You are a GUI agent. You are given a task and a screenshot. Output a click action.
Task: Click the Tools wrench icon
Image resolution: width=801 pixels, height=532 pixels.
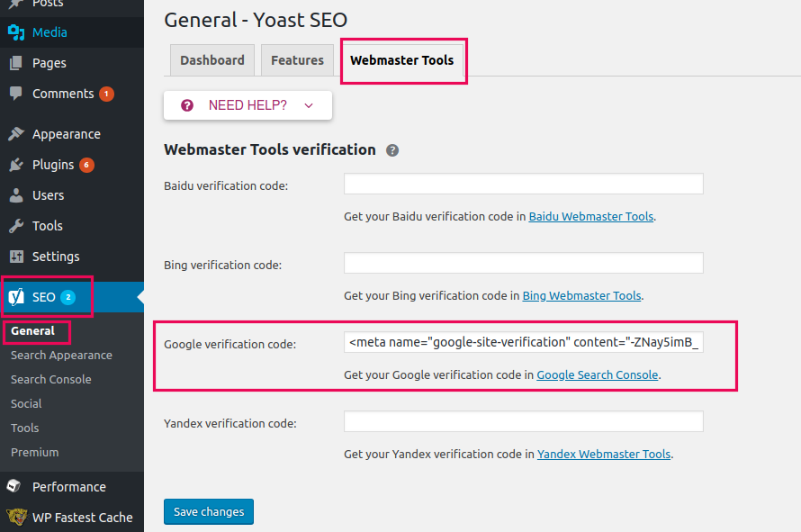point(16,226)
